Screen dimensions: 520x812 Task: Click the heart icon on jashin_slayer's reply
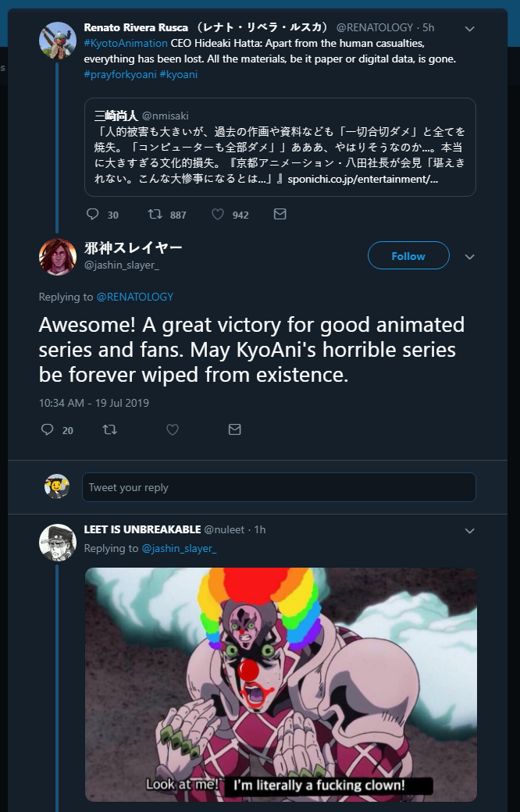(173, 429)
